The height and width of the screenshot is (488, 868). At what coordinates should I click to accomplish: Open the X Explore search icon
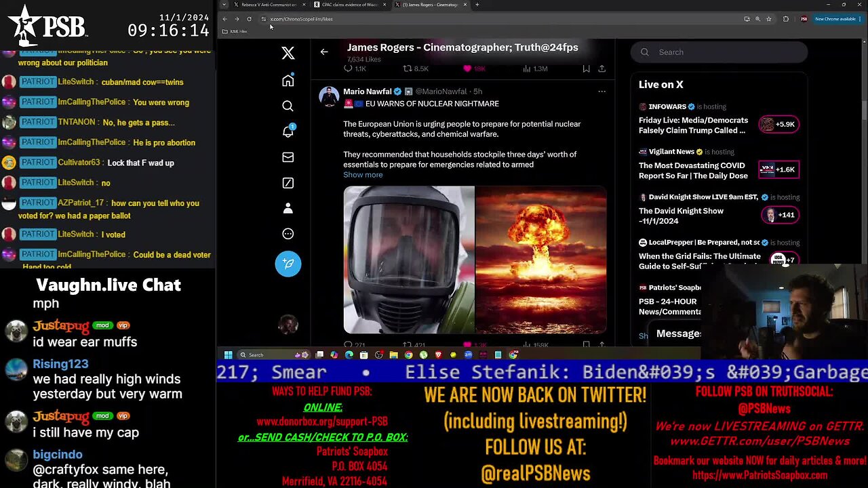[288, 106]
